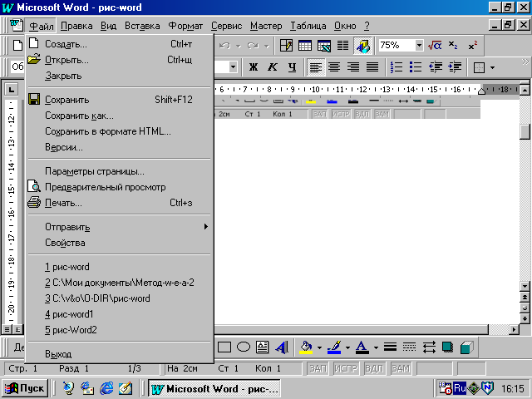The height and width of the screenshot is (399, 532).
Task: Select Rectangle drawing tool
Action: tap(224, 347)
